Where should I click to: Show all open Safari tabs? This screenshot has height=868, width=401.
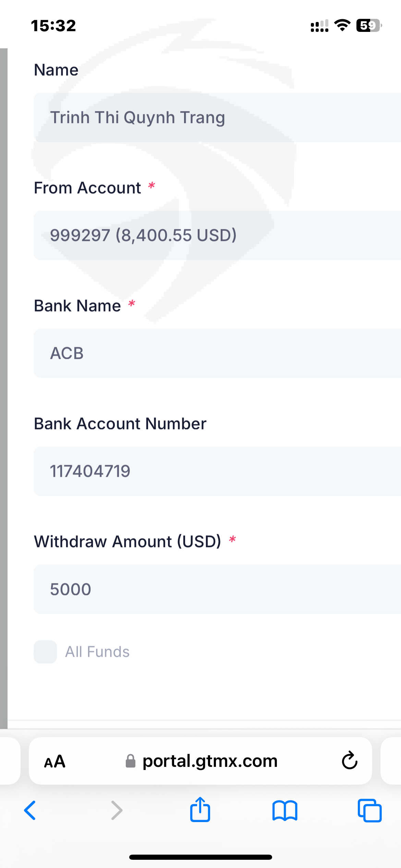[x=369, y=810]
